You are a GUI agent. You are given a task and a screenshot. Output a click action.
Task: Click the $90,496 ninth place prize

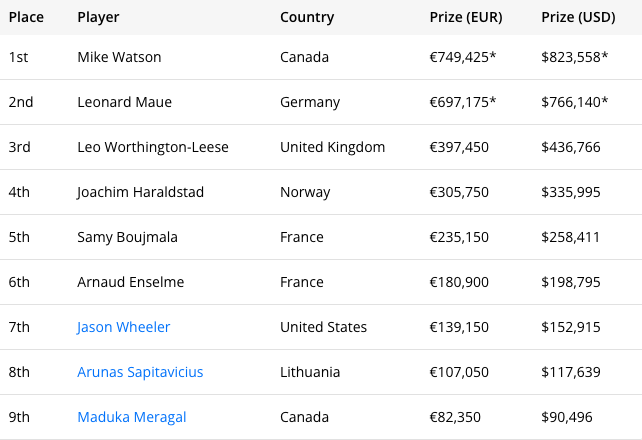tap(568, 417)
